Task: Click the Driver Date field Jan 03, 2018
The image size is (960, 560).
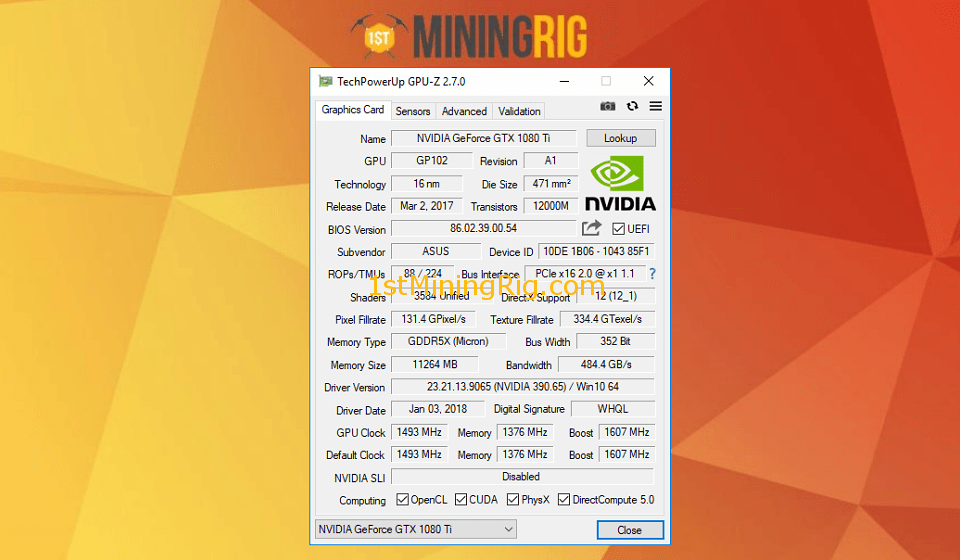Action: 438,409
